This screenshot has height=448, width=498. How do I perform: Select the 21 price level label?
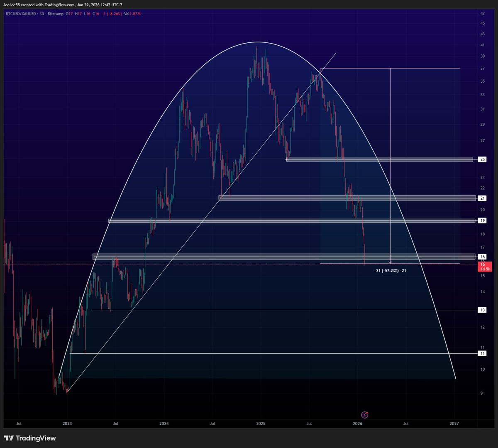pos(482,198)
